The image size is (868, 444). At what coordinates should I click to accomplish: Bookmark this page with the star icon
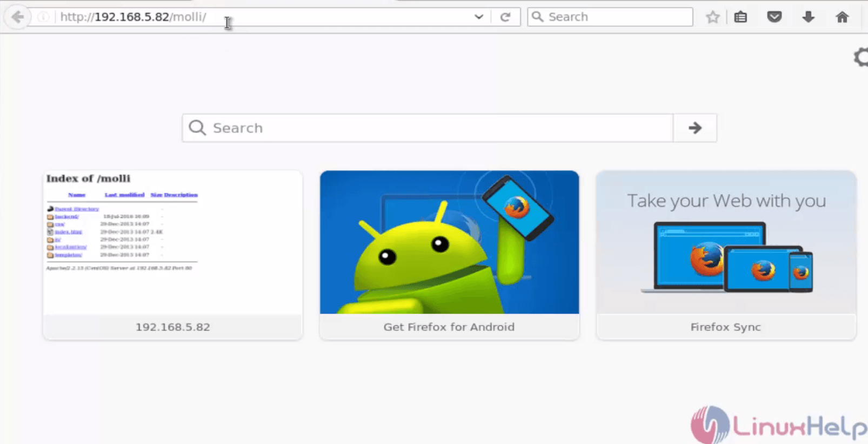tap(713, 17)
